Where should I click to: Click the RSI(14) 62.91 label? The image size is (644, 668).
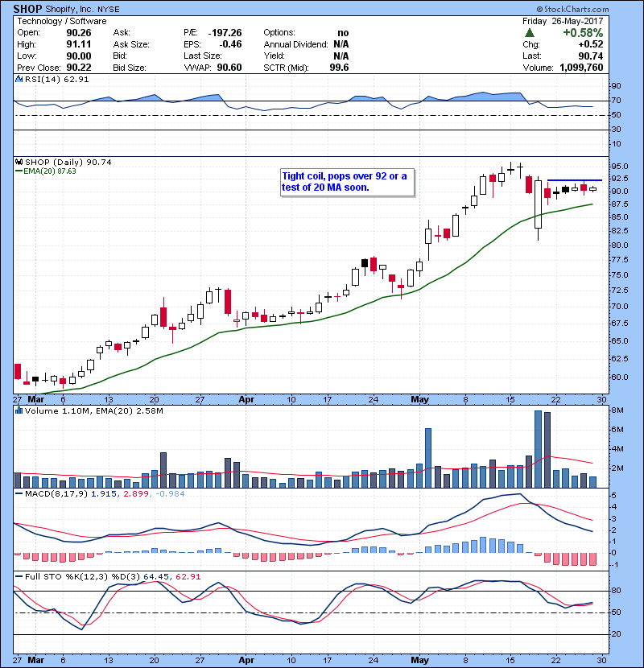(x=56, y=79)
